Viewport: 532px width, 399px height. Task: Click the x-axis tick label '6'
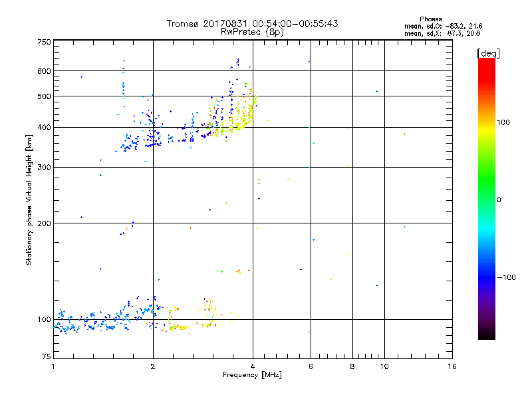311,366
